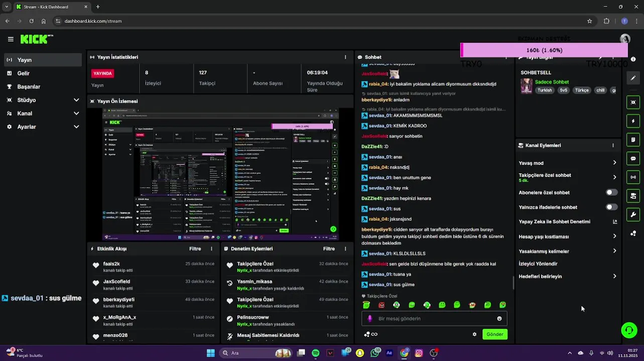Go to Başarılar in left sidebar
The height and width of the screenshot is (361, 644).
[42, 87]
